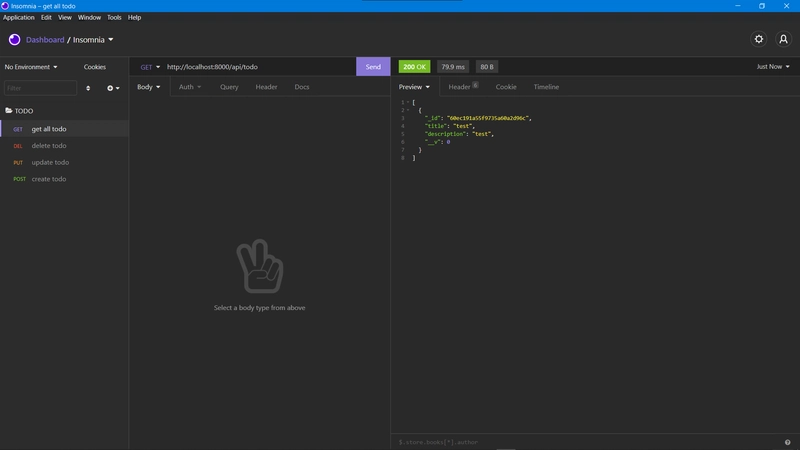Switch to the request Header tab
The height and width of the screenshot is (450, 800).
click(266, 87)
